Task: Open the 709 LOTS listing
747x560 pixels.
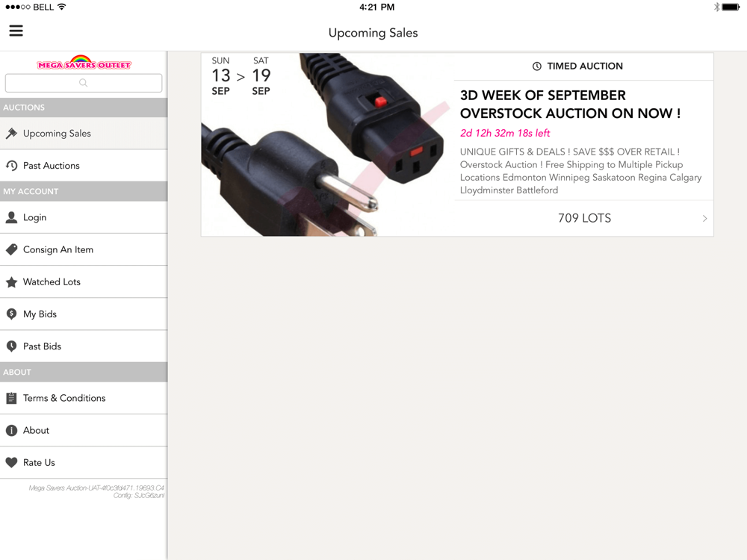Action: [x=584, y=218]
